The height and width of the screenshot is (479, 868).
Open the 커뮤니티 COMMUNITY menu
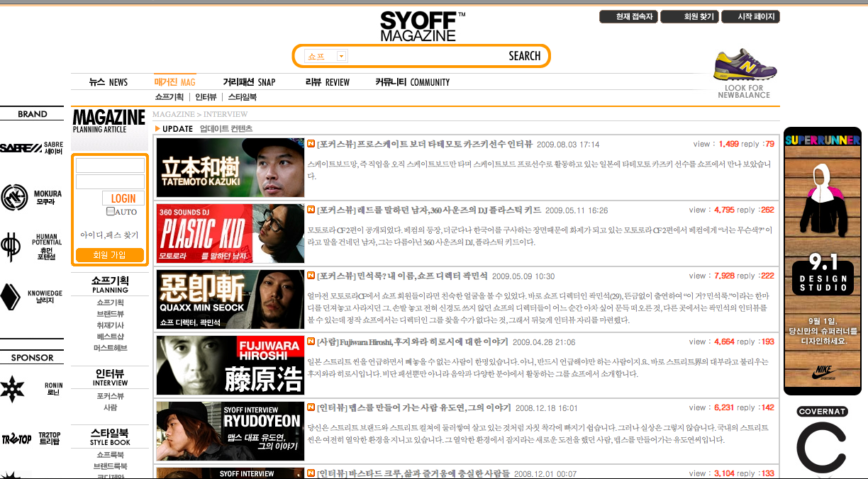tap(412, 82)
